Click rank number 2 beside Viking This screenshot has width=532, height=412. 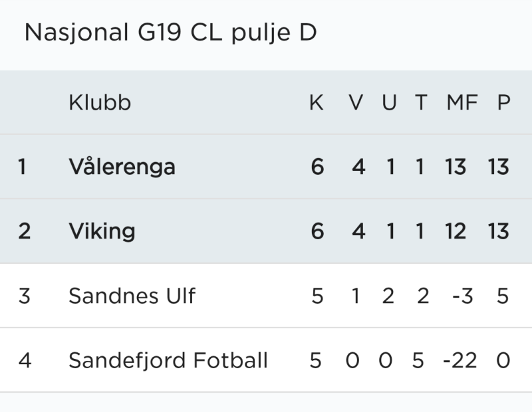24,231
